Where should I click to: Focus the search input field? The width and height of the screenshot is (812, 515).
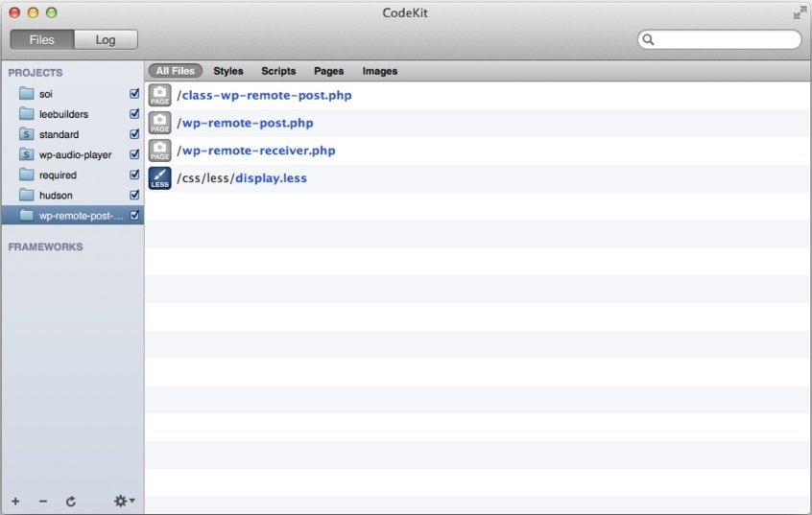(x=719, y=40)
